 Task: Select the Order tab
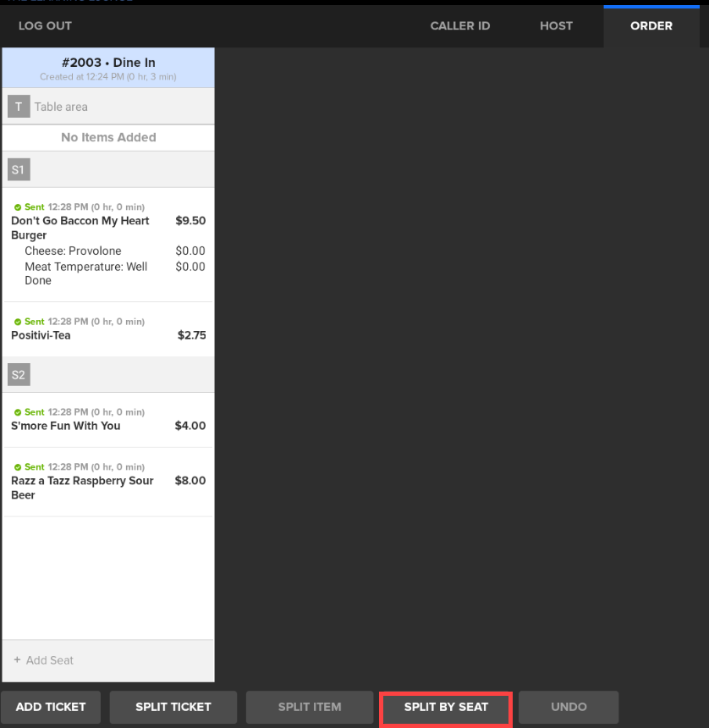click(x=651, y=26)
